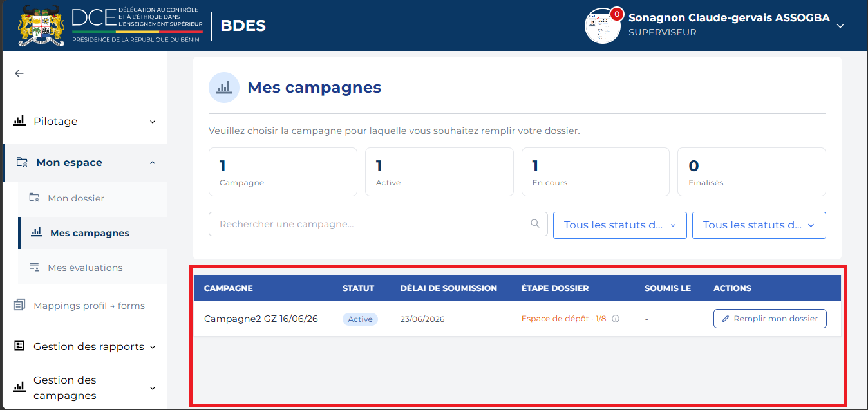
Task: Click the Benin coat of arms logo
Action: click(41, 26)
